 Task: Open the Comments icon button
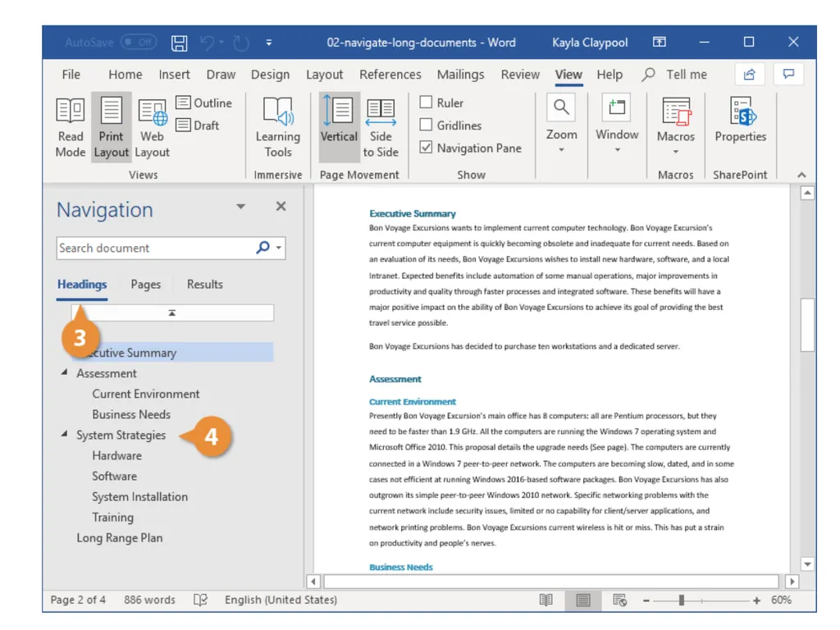click(788, 74)
